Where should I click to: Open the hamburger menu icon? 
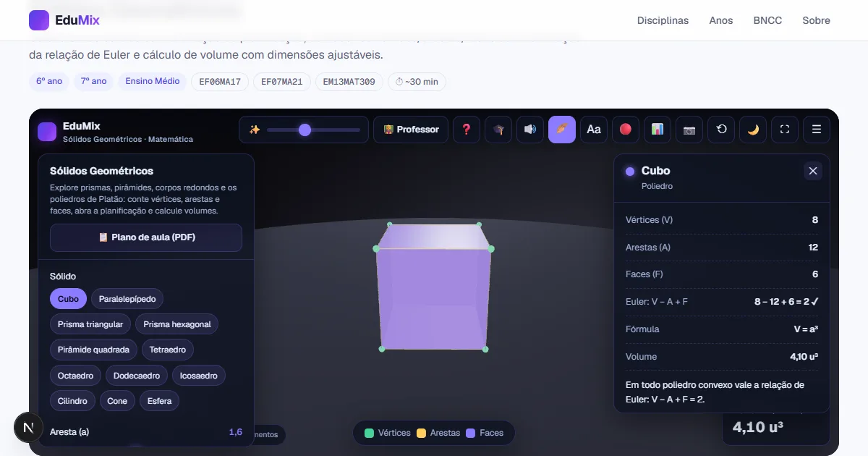pos(817,130)
